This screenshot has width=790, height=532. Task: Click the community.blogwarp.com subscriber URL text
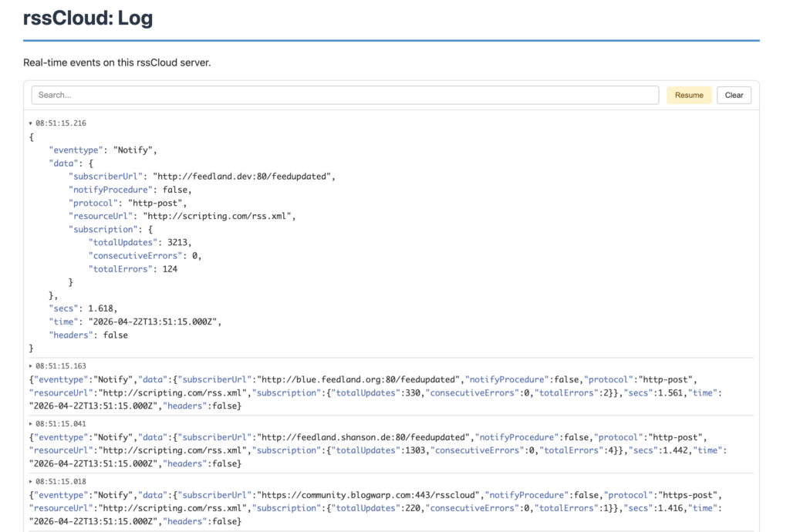[370, 495]
